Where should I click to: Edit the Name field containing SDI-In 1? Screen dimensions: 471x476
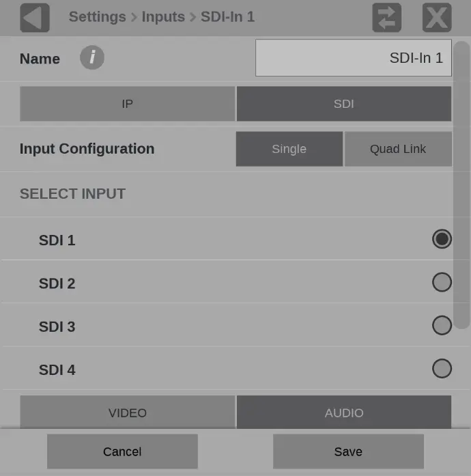pyautogui.click(x=353, y=58)
